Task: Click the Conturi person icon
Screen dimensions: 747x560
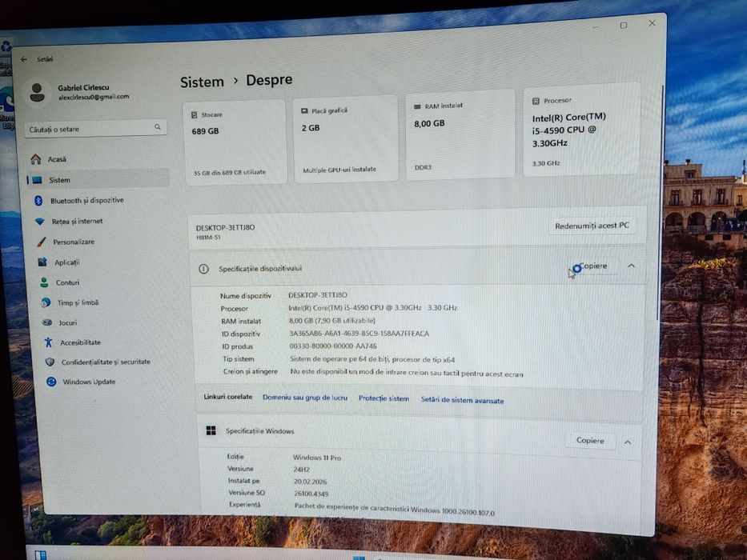Action: tap(44, 282)
